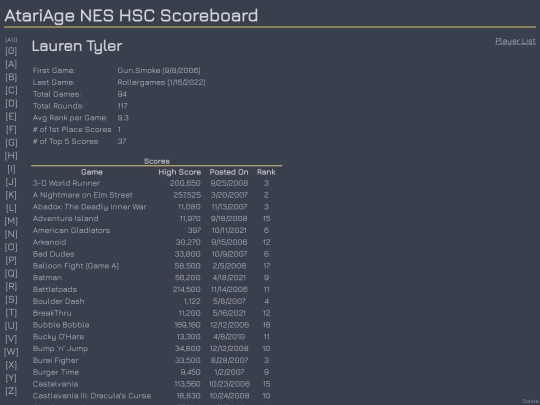The height and width of the screenshot is (405, 540).
Task: Filter players by letter [B]
Action: click(x=11, y=77)
